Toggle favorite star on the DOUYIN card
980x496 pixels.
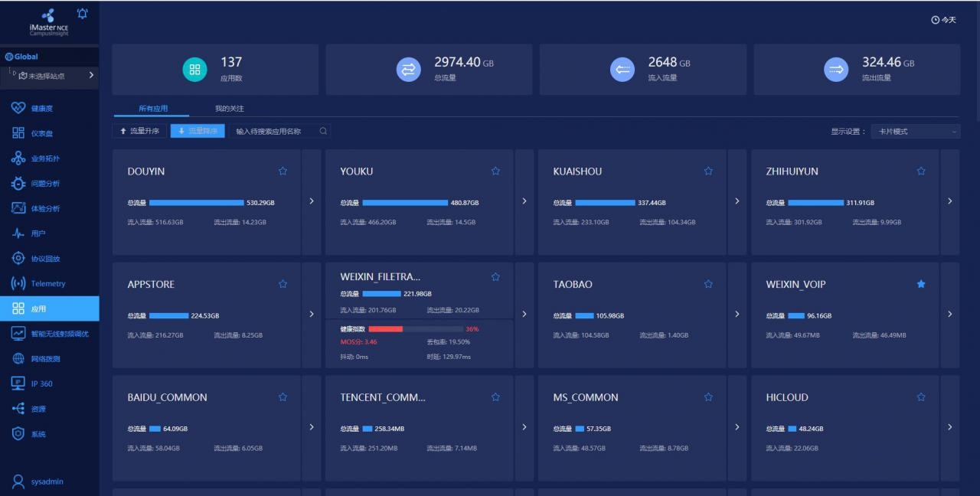pyautogui.click(x=283, y=171)
